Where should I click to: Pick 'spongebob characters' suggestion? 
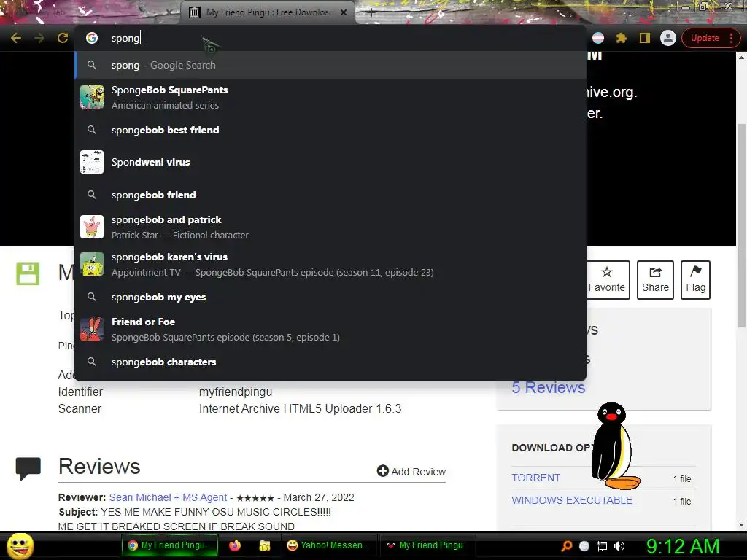pos(330,362)
